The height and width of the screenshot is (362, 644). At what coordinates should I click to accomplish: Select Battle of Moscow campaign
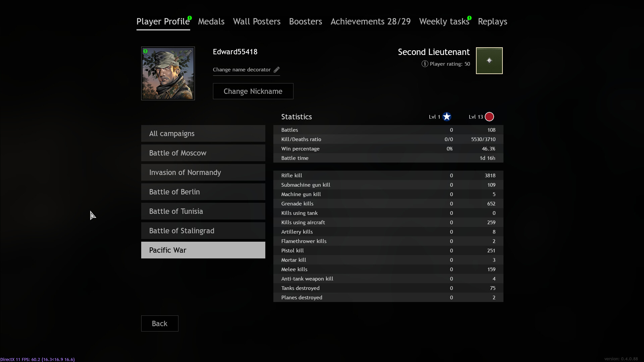click(x=203, y=153)
